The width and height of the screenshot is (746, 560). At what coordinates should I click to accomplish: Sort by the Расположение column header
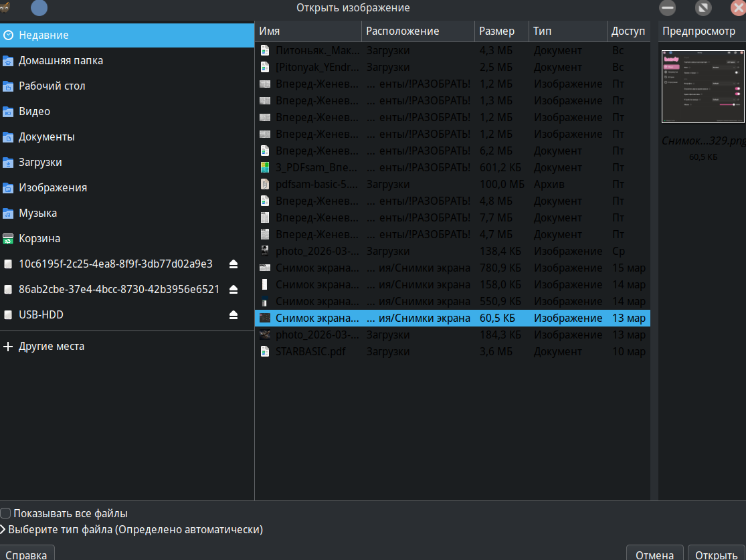(x=417, y=31)
